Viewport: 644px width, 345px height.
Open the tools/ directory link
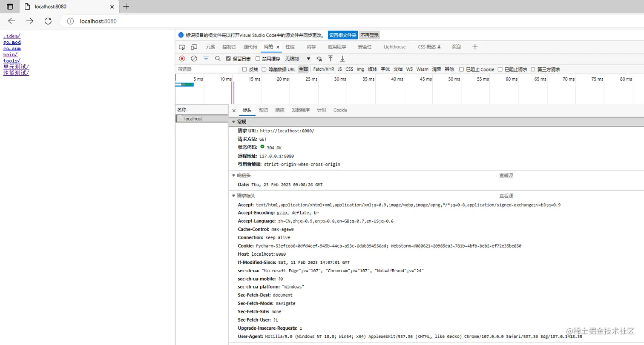point(12,60)
